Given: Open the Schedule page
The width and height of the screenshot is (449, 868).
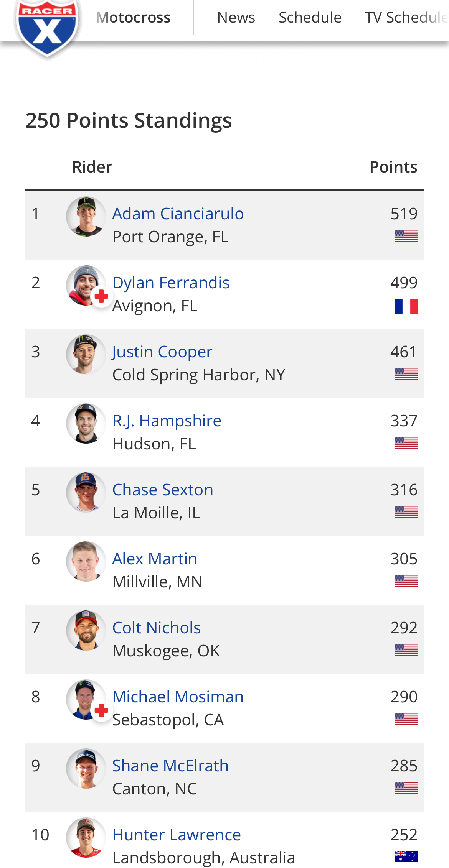Looking at the screenshot, I should 310,18.
